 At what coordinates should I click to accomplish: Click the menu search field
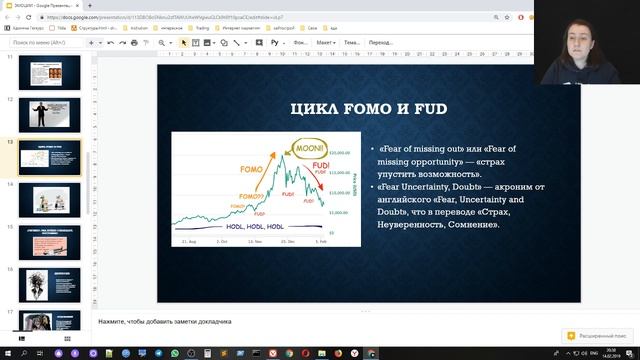[47, 43]
